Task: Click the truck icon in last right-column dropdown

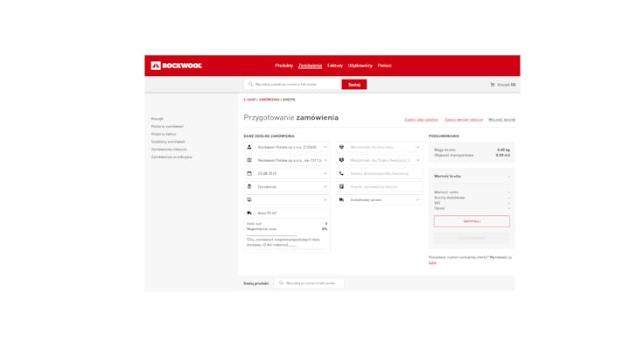Action: 341,199
